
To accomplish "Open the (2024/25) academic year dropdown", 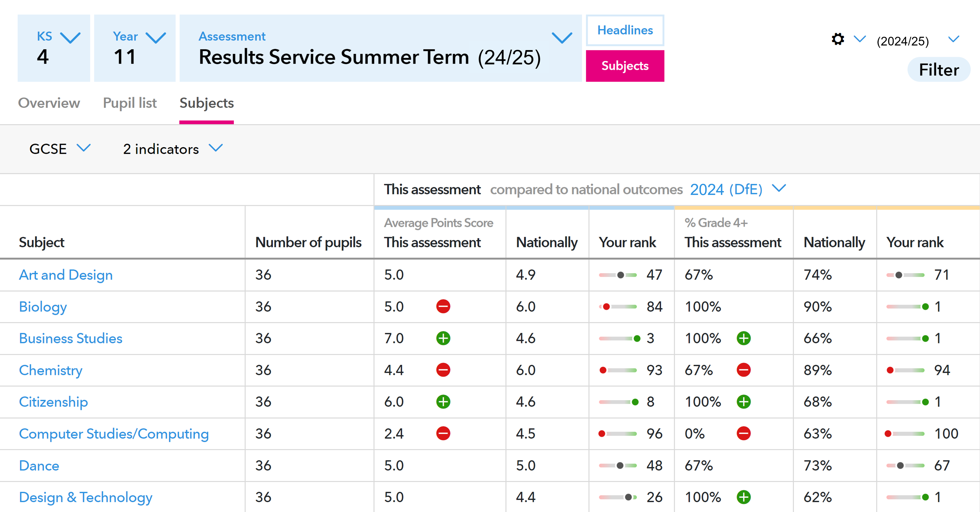I will pyautogui.click(x=918, y=40).
